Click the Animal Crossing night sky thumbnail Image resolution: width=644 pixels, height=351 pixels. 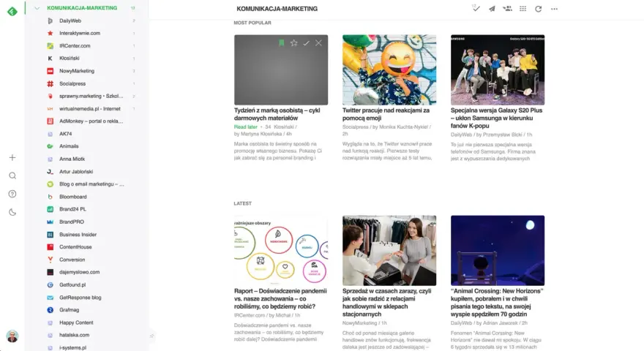coord(498,250)
